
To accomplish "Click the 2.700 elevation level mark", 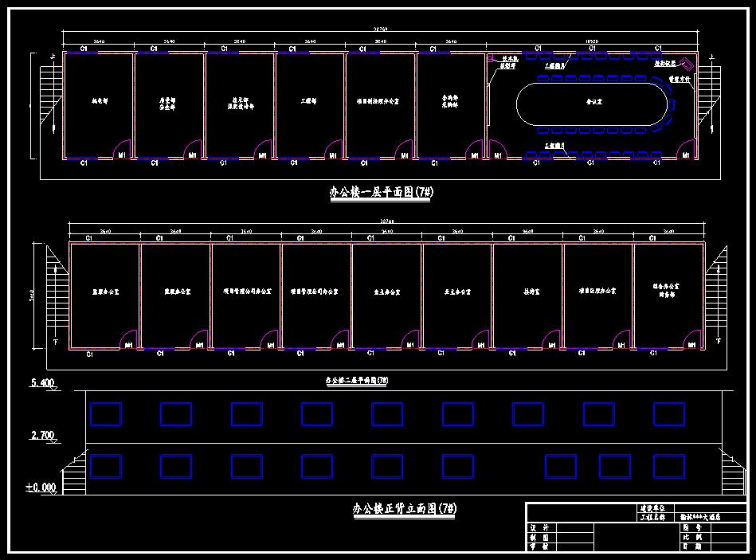I will click(x=43, y=436).
